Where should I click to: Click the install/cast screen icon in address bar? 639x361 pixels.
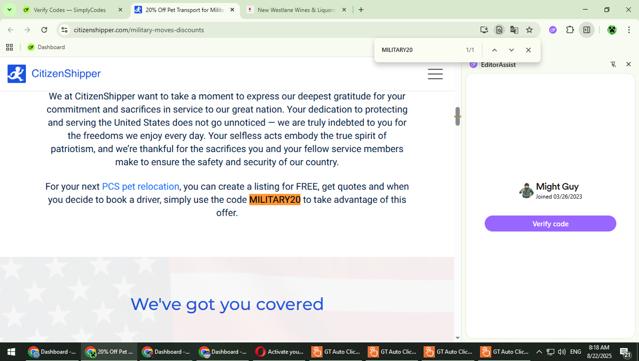click(x=484, y=30)
